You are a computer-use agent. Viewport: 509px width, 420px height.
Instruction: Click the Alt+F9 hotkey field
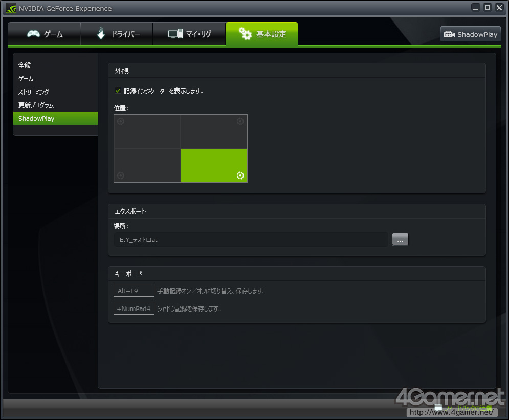134,291
